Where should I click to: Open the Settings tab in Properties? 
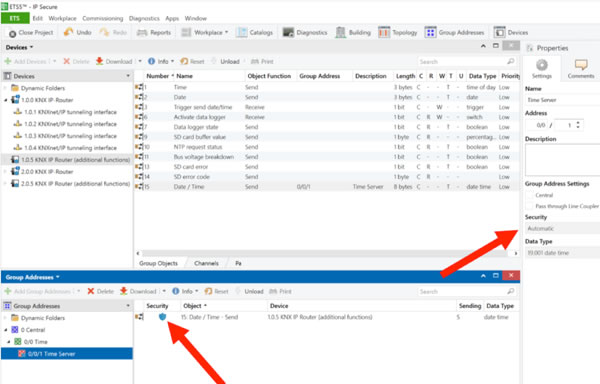click(542, 69)
